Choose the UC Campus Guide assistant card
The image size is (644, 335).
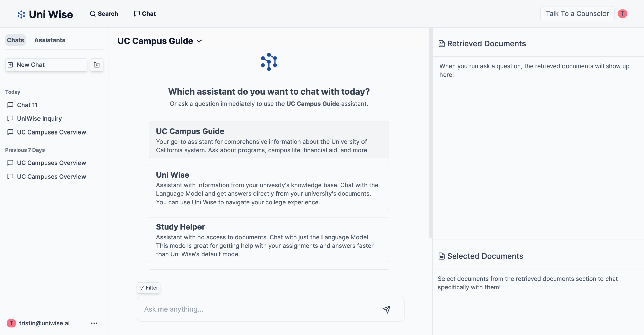pyautogui.click(x=269, y=140)
